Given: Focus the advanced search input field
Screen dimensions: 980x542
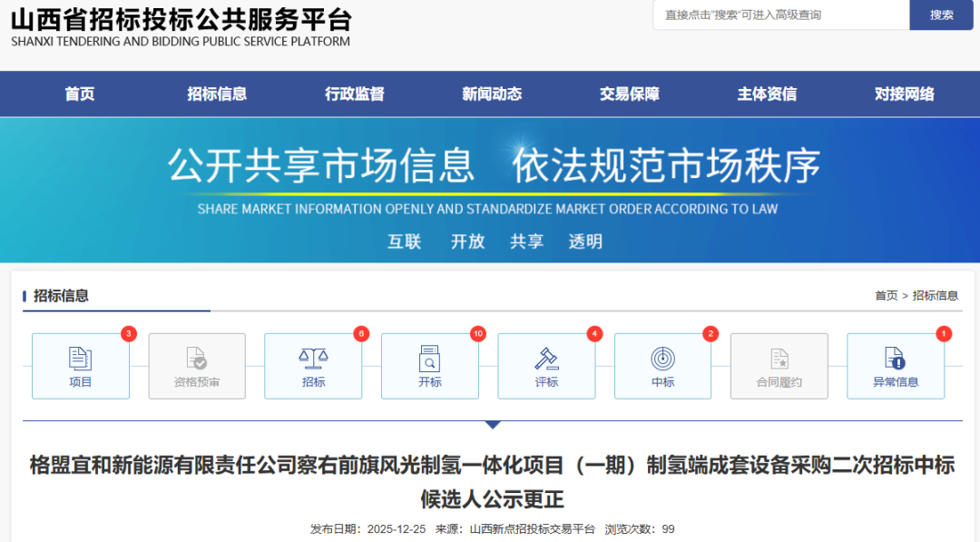Looking at the screenshot, I should 780,15.
